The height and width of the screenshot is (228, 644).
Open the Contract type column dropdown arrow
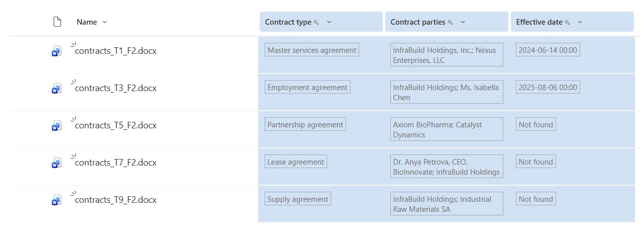click(329, 22)
